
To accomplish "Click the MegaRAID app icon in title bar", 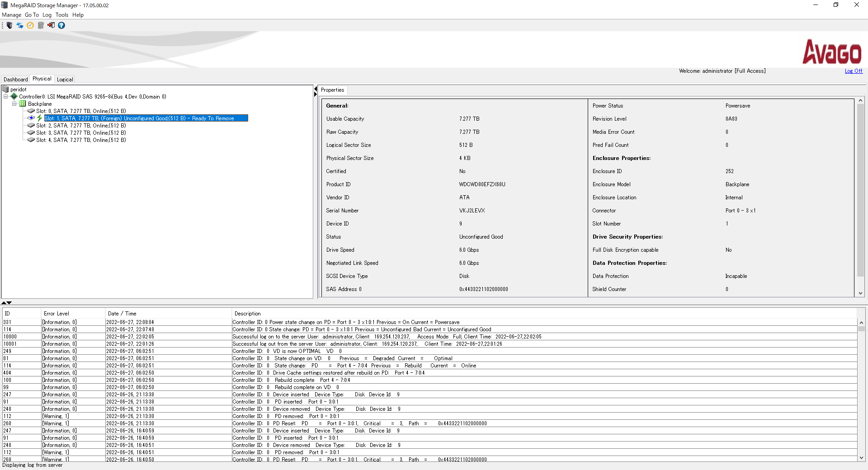I will pos(5,5).
